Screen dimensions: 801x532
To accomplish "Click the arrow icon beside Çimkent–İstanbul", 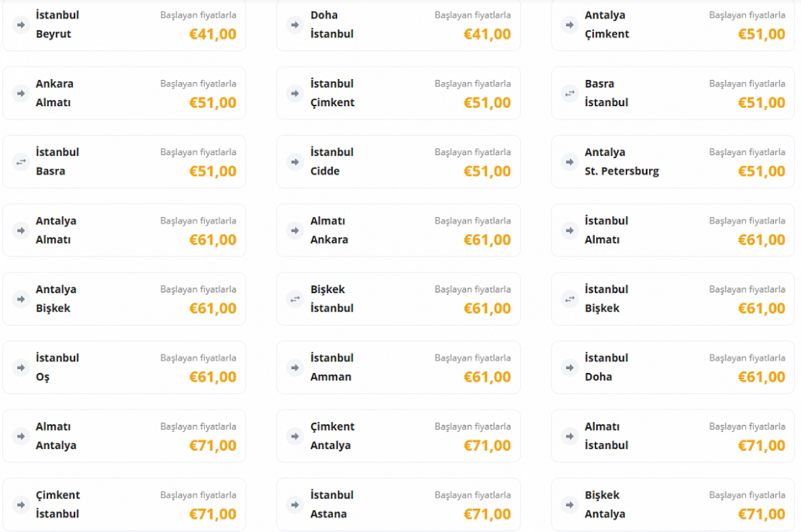I will pos(21,505).
